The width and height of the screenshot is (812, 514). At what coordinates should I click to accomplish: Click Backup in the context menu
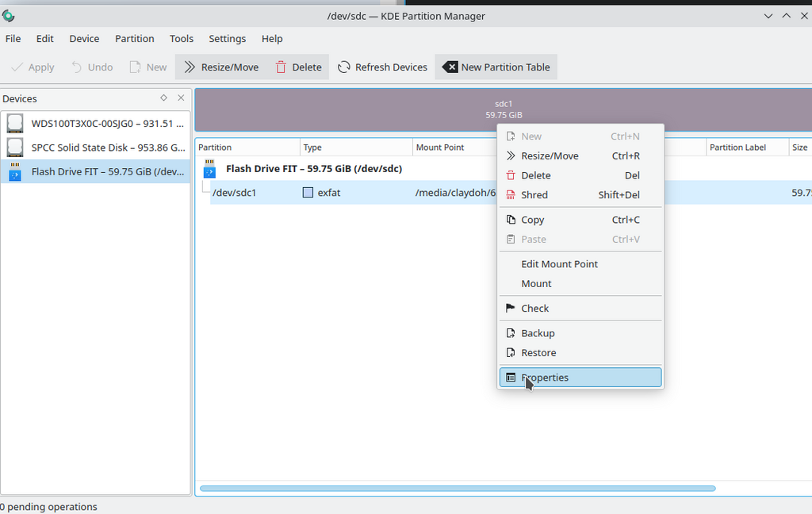[x=538, y=333]
